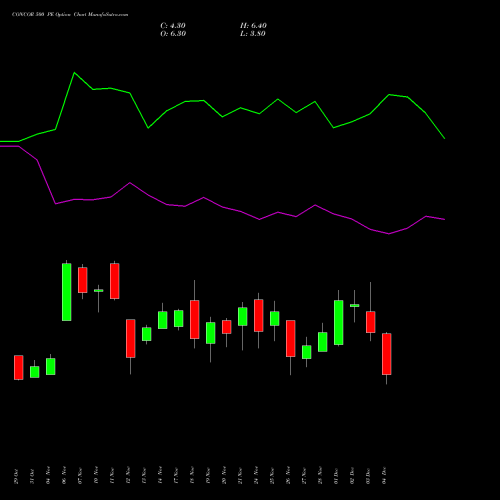500x500 pixels.
Task: Click the 17 Nov date label
Action: click(x=176, y=475)
